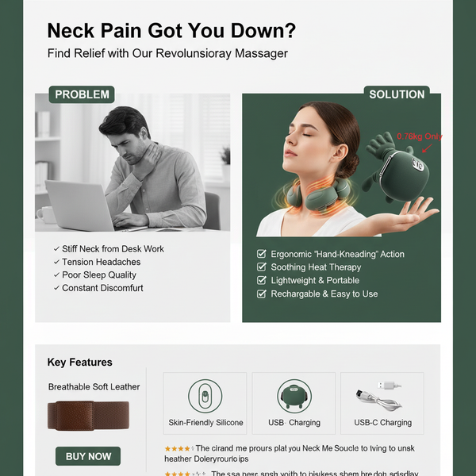Click the BUY NOW button
Viewport: 476px width, 476px height.
point(88,456)
